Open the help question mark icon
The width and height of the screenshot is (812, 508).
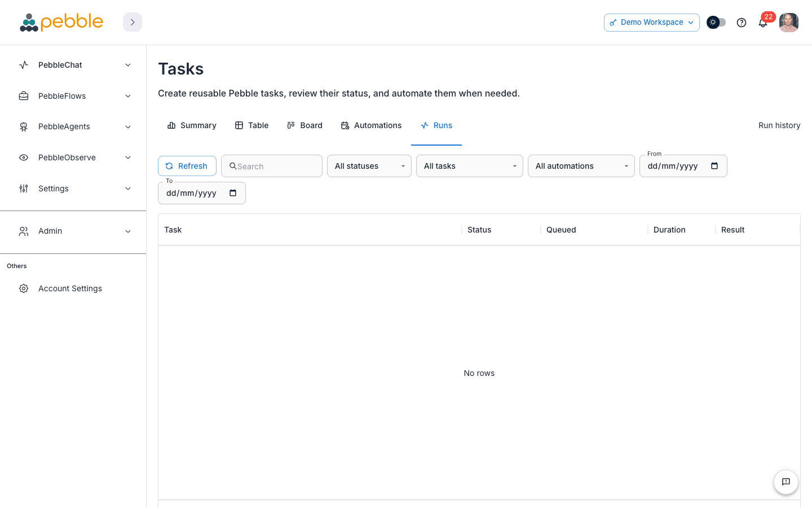pos(742,23)
